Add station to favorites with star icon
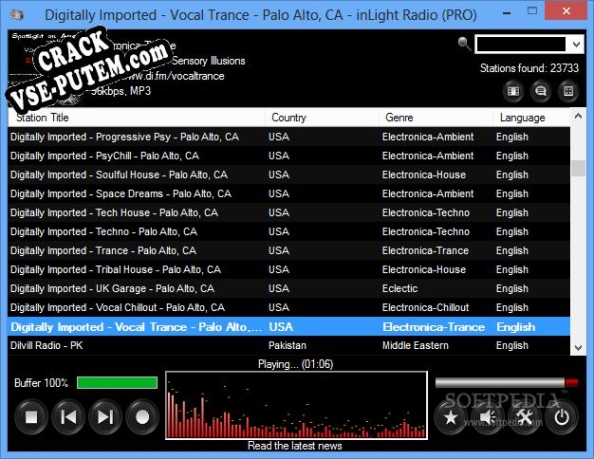Viewport: 594px width, 459px height. point(450,417)
